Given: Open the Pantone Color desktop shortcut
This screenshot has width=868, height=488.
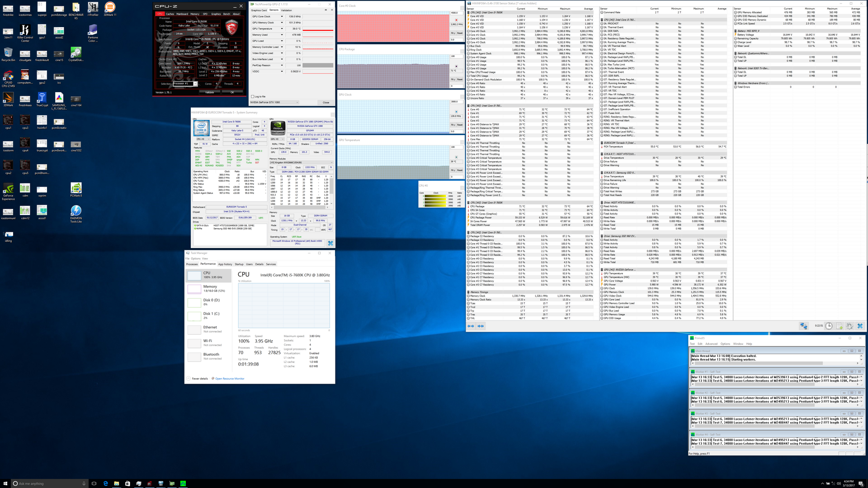Looking at the screenshot, I should point(93,33).
